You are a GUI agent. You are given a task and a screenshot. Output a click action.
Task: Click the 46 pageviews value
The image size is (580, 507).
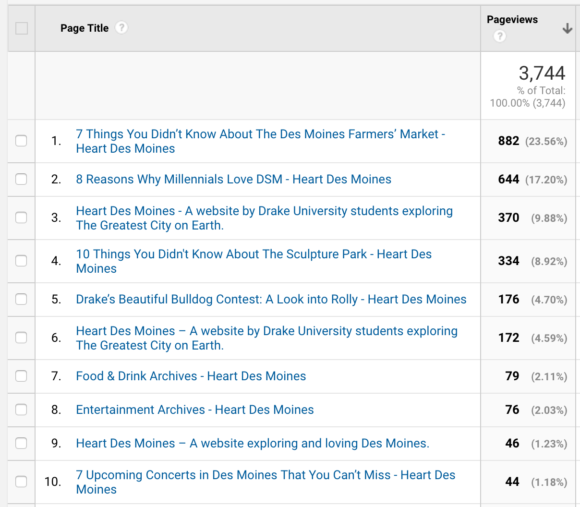click(512, 443)
